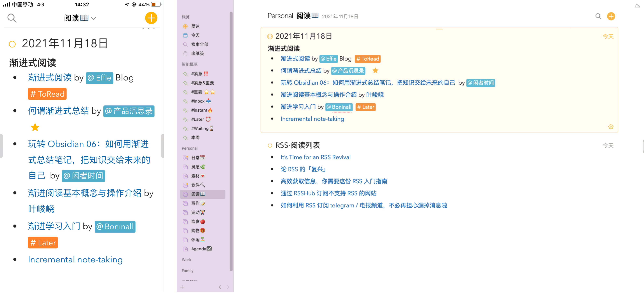Toggle the circle beside RSS·阅读列表 title
Image resolution: width=644 pixels, height=293 pixels.
tap(270, 146)
